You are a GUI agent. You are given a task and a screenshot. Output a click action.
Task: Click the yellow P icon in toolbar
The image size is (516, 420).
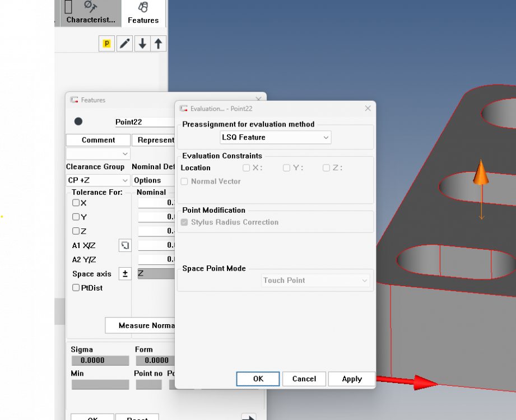pos(106,44)
